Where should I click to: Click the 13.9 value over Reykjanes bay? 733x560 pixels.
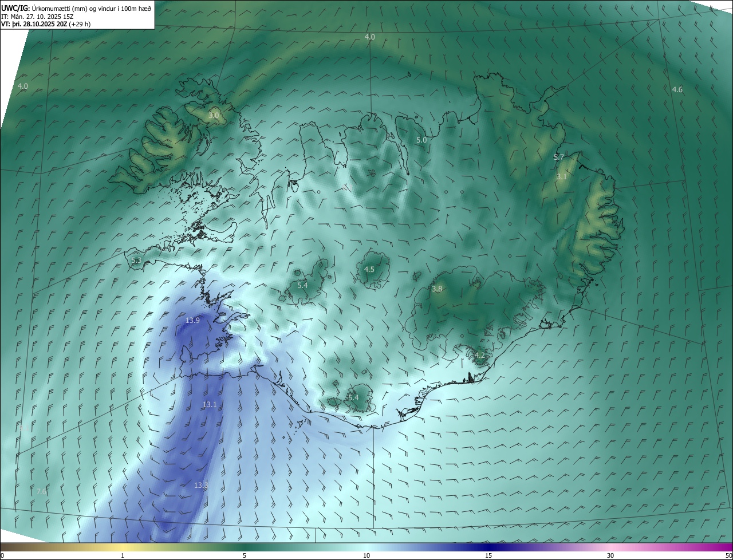pyautogui.click(x=192, y=321)
